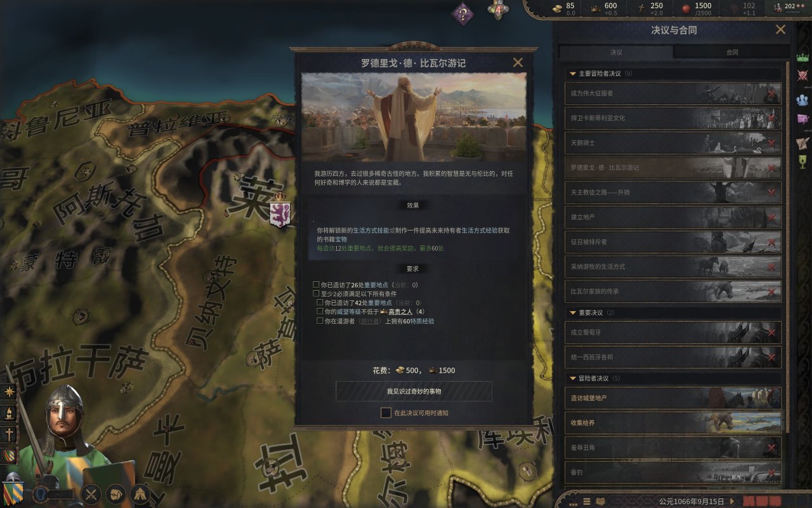
Task: Open the encyclopedia book icon
Action: pos(600,501)
